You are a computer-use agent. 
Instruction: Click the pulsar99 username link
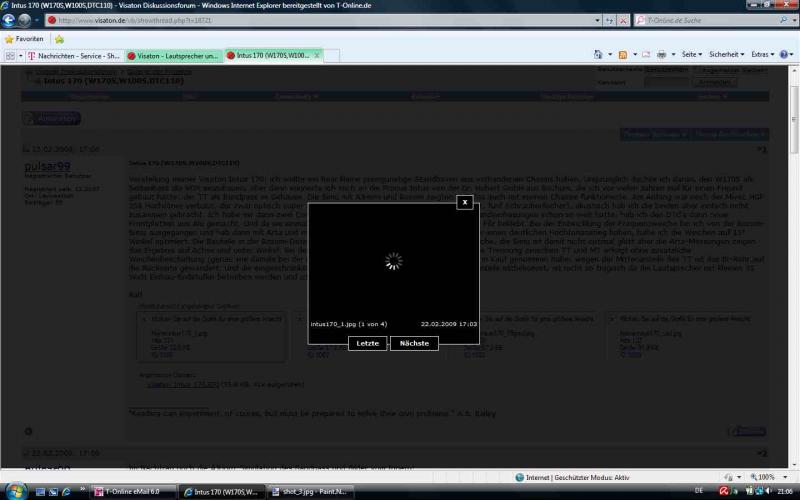[47, 166]
